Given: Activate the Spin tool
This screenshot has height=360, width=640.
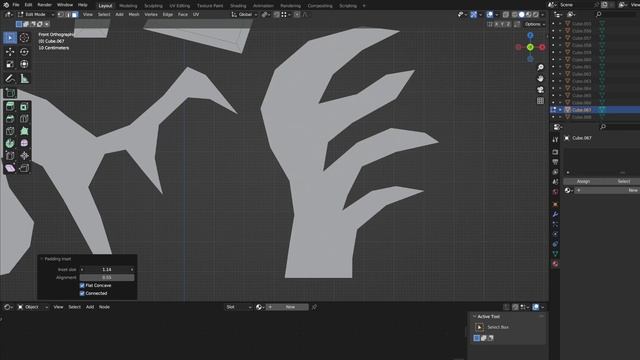Looking at the screenshot, I should (10, 143).
